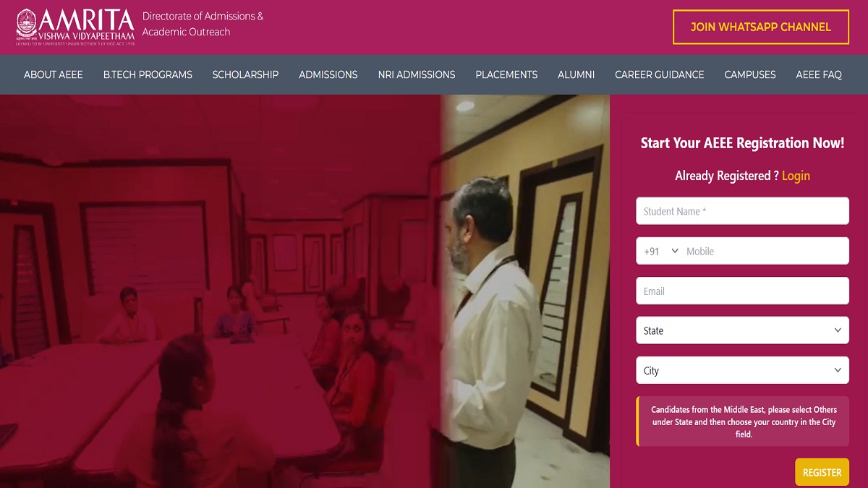The image size is (868, 488).
Task: Submit the form with the REGISTER button
Action: click(x=822, y=472)
